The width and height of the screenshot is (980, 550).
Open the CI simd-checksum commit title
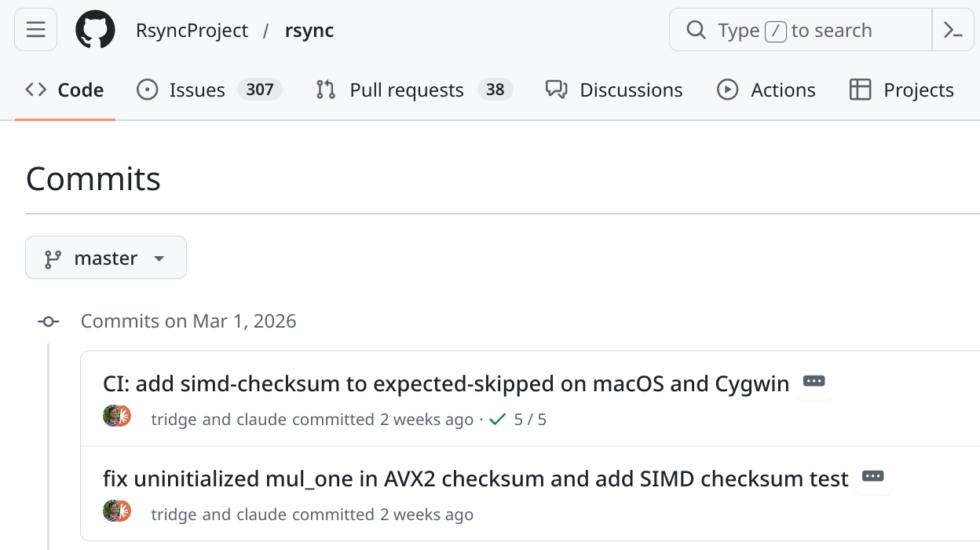(445, 383)
